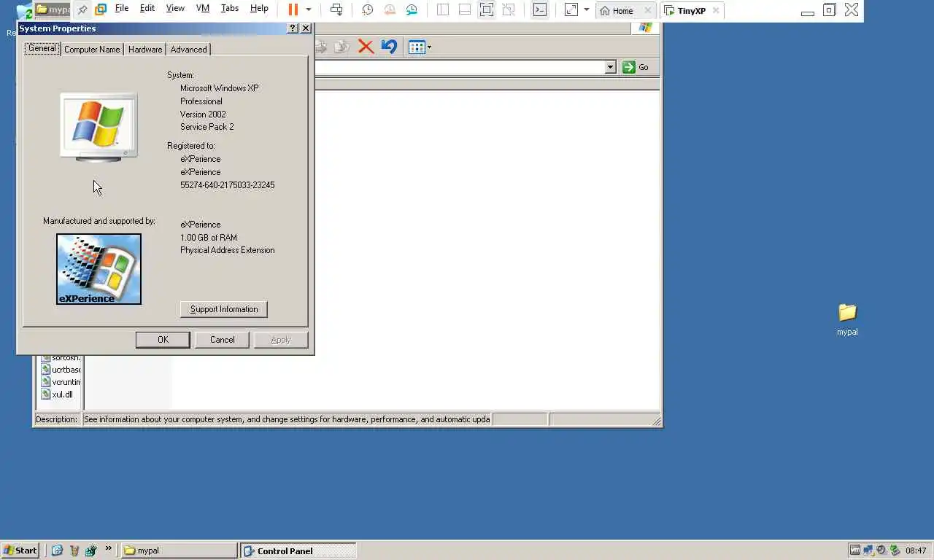Select the mypal folder on desktop
This screenshot has width=934, height=560.
click(x=847, y=319)
